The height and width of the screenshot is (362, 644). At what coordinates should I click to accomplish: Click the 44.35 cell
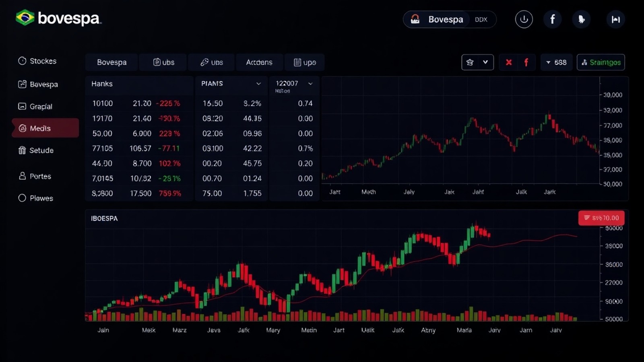252,119
